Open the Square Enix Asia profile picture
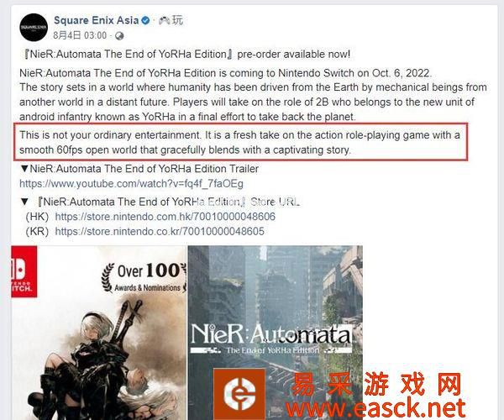Screen dimensions: 504x420 click(34, 28)
